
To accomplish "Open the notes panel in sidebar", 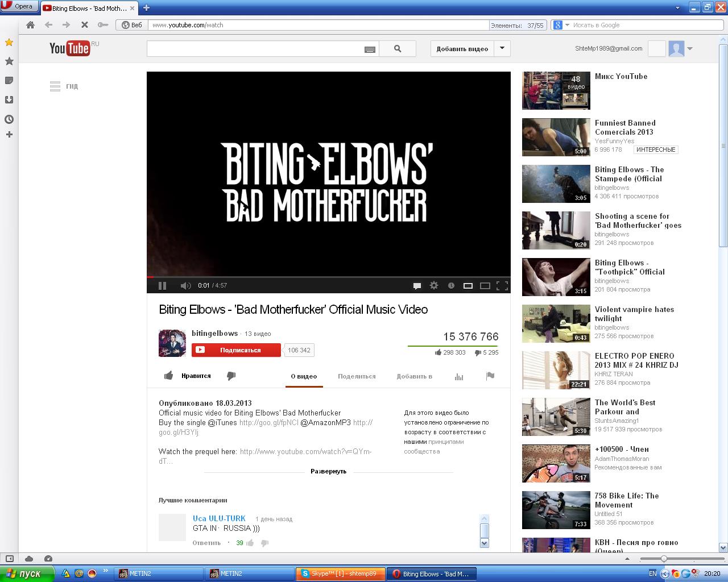I will coord(9,81).
